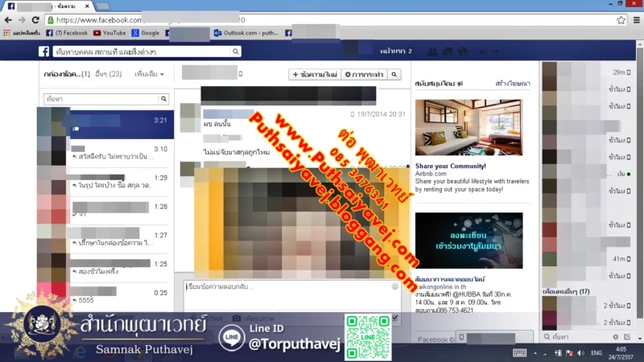The image size is (644, 362).
Task: Reload the page with Chrome's refresh button
Action: click(35, 19)
